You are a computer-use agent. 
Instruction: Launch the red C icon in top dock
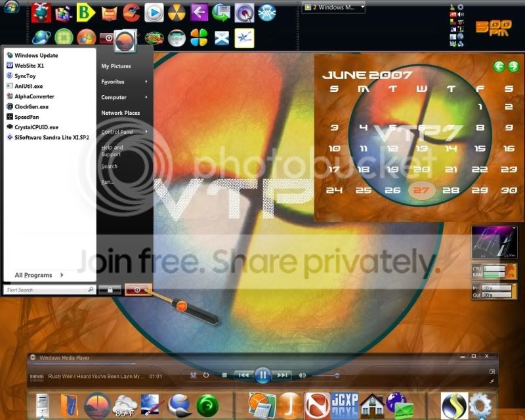pyautogui.click(x=132, y=12)
